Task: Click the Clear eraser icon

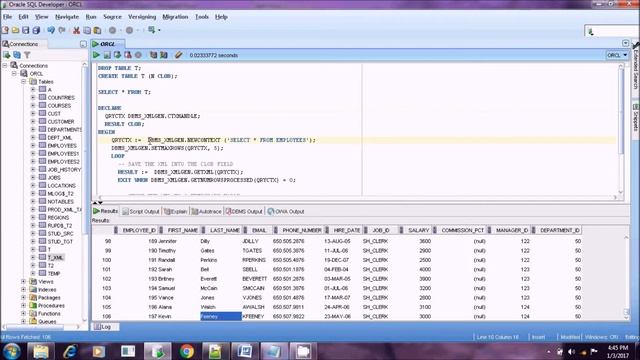Action: click(x=178, y=55)
